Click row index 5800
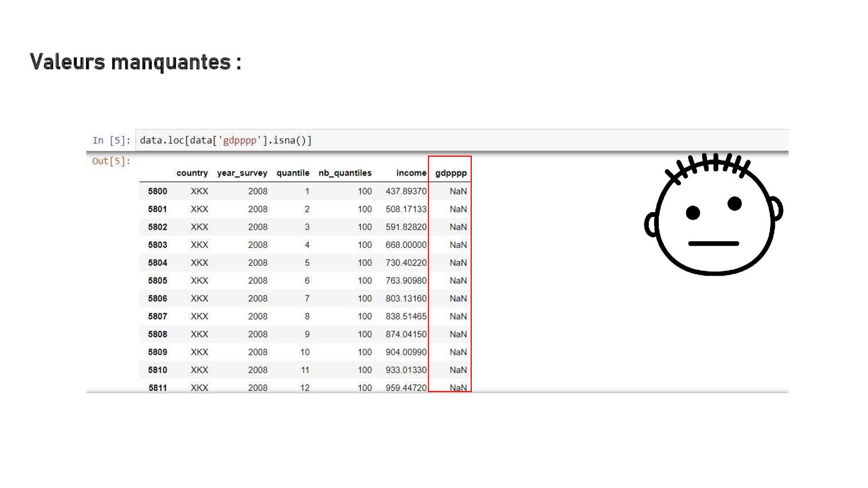The image size is (868, 488). (157, 192)
